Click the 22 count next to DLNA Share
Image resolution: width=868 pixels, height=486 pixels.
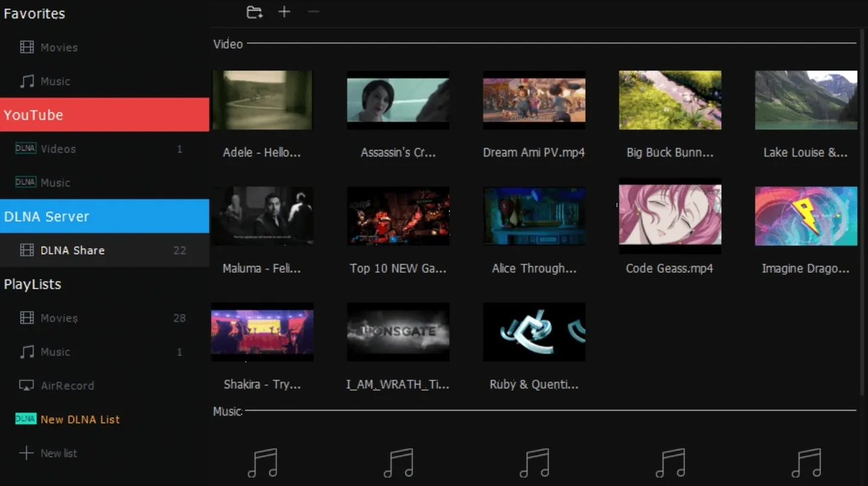179,250
